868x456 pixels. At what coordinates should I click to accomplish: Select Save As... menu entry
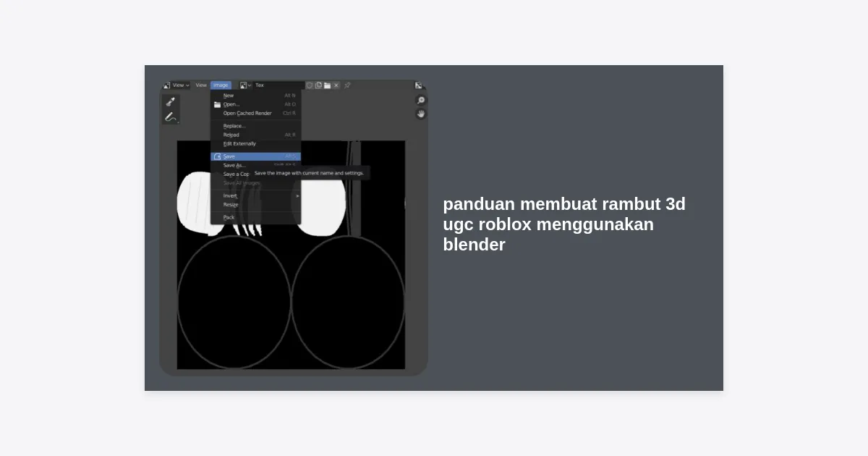pyautogui.click(x=234, y=165)
